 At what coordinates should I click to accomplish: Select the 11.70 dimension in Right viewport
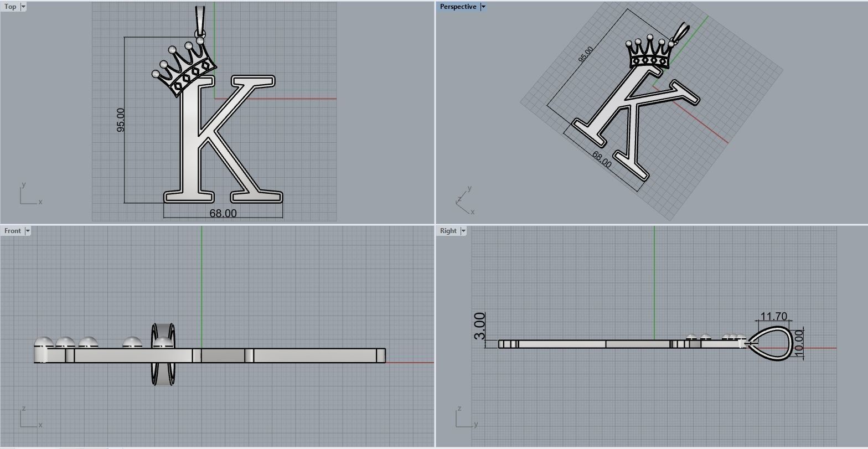click(x=773, y=316)
